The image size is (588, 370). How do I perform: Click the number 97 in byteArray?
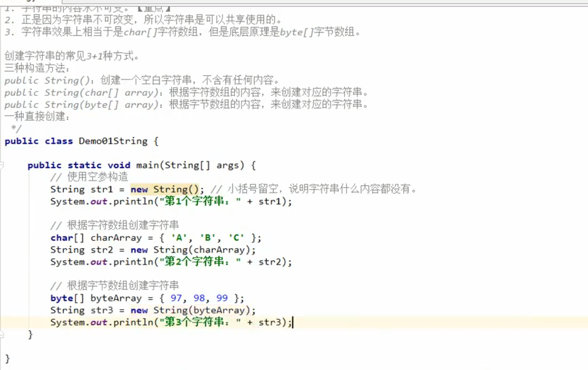(x=176, y=298)
